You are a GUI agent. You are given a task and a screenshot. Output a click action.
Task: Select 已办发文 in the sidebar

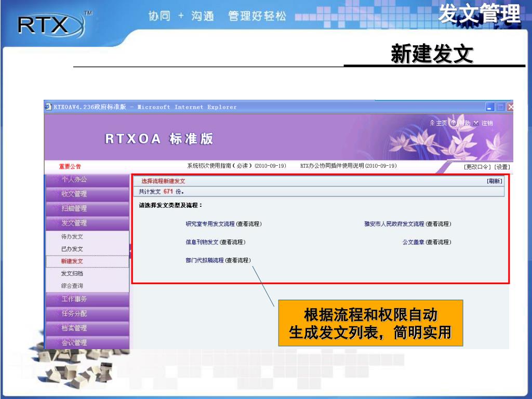[72, 249]
